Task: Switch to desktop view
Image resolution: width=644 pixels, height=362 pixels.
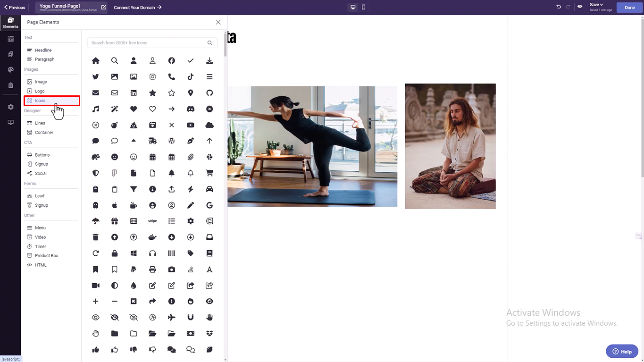Action: (352, 8)
